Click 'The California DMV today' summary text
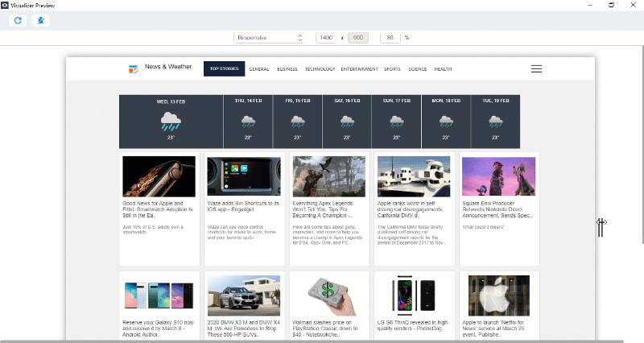The width and height of the screenshot is (644, 343). point(411,235)
